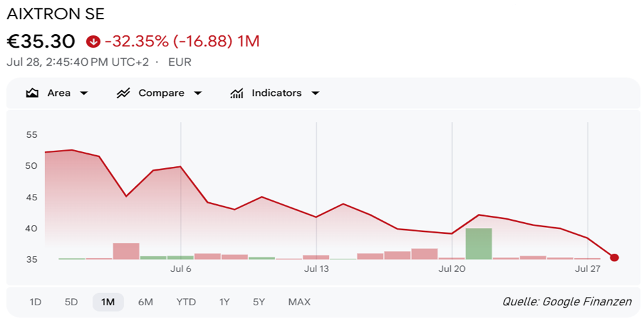Click the 50 price axis label
The width and height of the screenshot is (644, 322).
click(x=32, y=166)
